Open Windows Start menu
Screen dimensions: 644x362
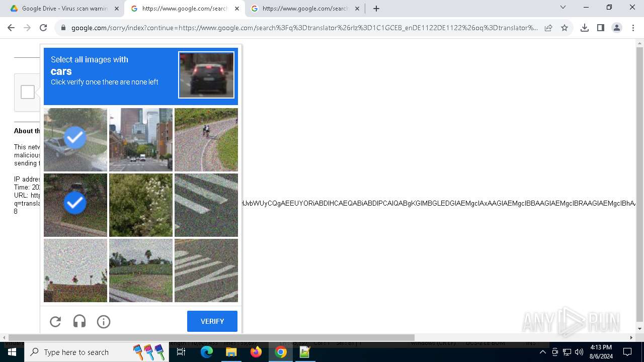[x=12, y=352]
